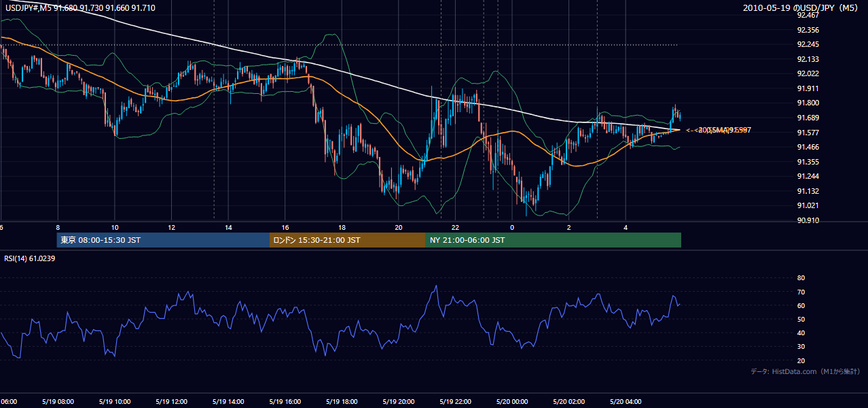
Task: Click the 5/20 02:00 date label
Action: point(568,402)
